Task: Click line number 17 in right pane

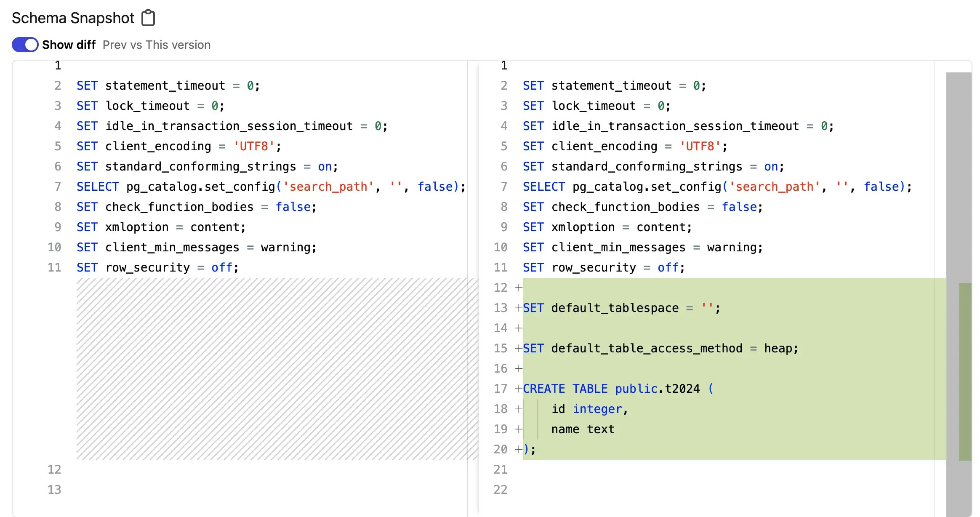Action: point(501,389)
